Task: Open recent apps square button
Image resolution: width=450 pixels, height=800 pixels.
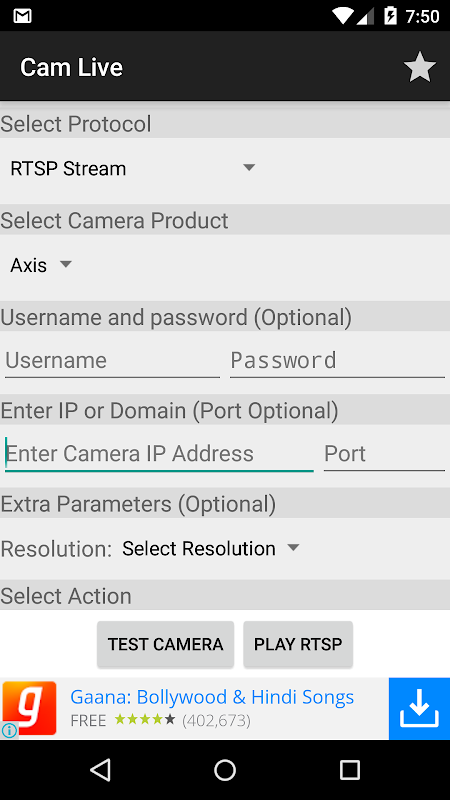Action: [x=349, y=769]
